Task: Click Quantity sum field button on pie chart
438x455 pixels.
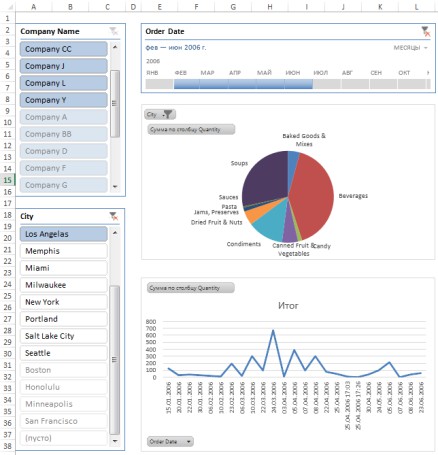Action: tap(191, 129)
